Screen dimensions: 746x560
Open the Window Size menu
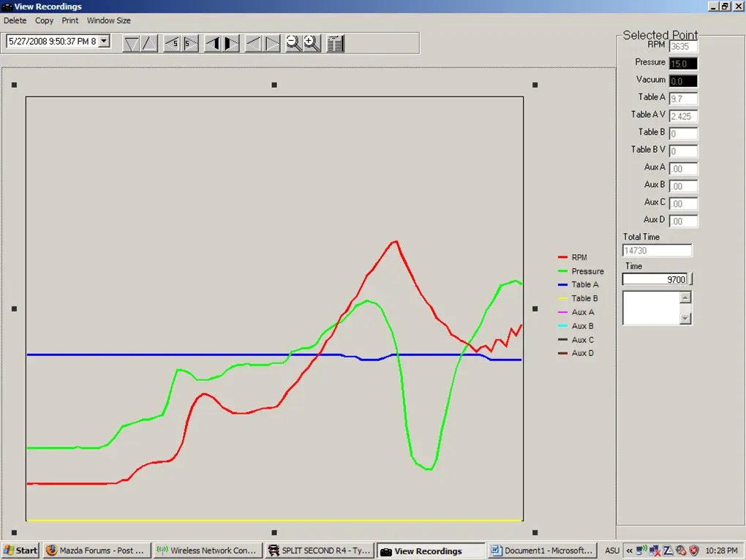click(108, 20)
